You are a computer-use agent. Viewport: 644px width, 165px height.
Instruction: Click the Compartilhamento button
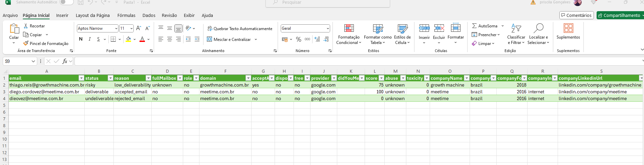click(x=619, y=15)
